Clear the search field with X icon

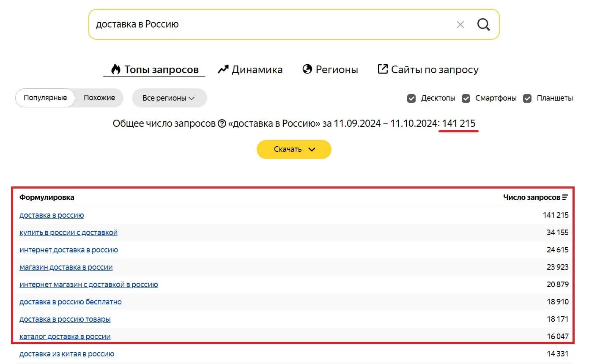click(460, 25)
